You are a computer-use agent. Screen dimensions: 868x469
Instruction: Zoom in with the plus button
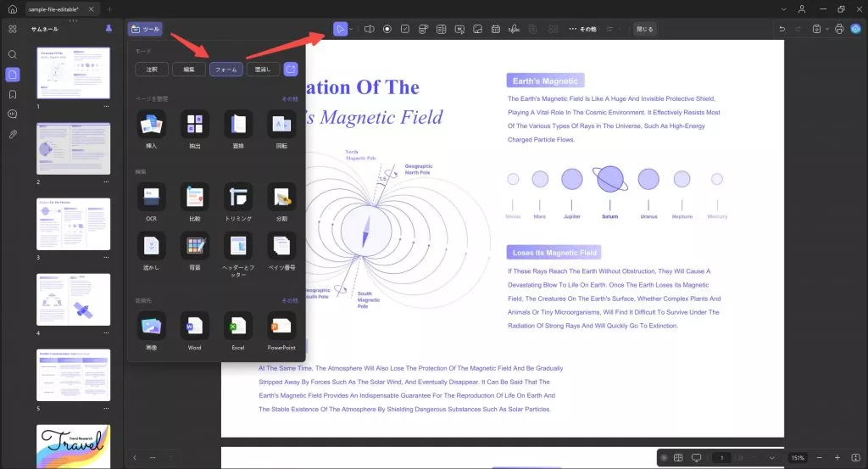pos(837,457)
